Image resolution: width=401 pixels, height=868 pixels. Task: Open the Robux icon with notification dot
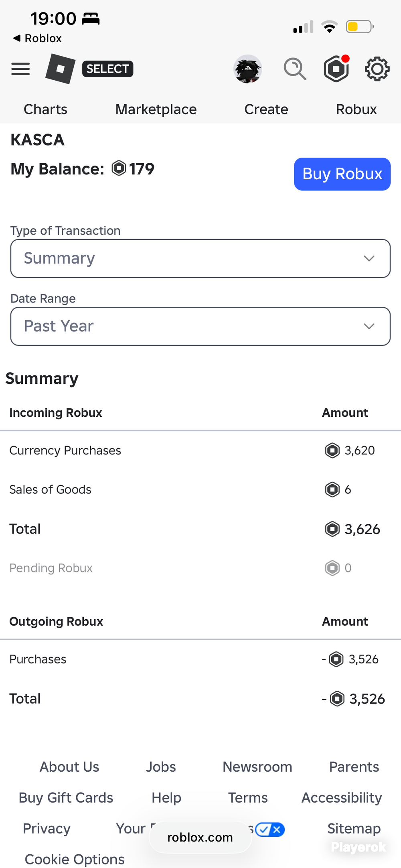pyautogui.click(x=336, y=69)
